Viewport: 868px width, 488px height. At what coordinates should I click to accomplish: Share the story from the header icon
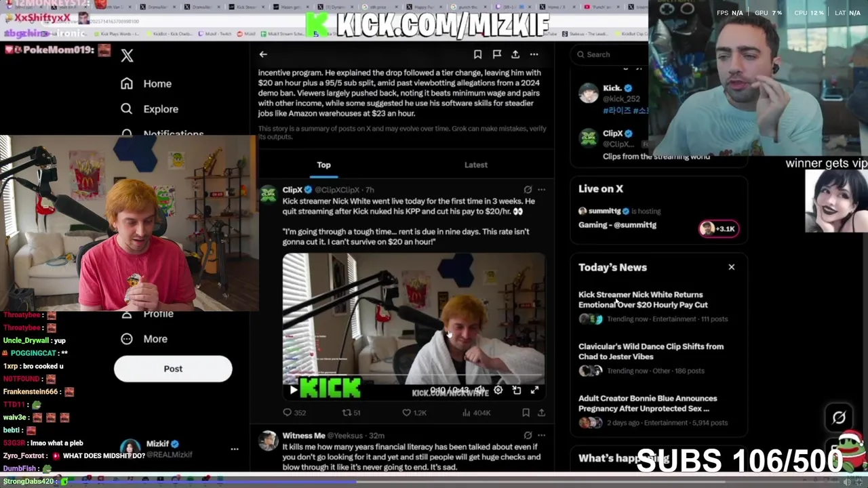515,54
